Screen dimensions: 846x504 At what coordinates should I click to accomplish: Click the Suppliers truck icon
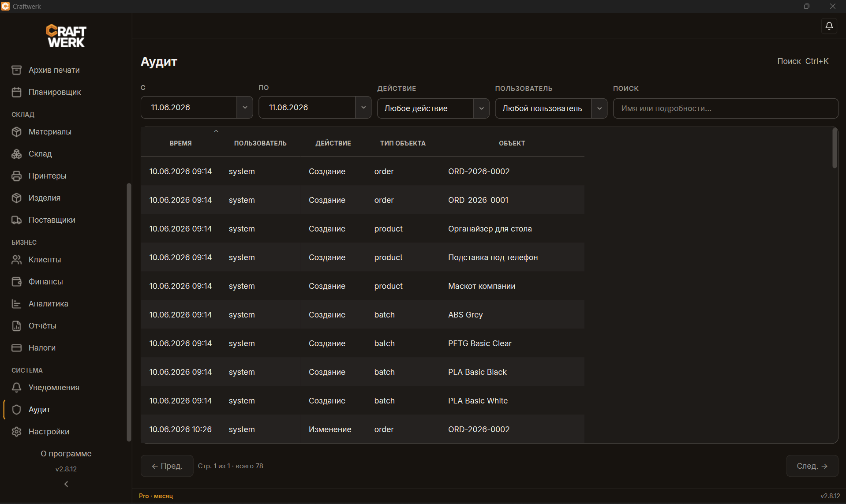tap(16, 220)
